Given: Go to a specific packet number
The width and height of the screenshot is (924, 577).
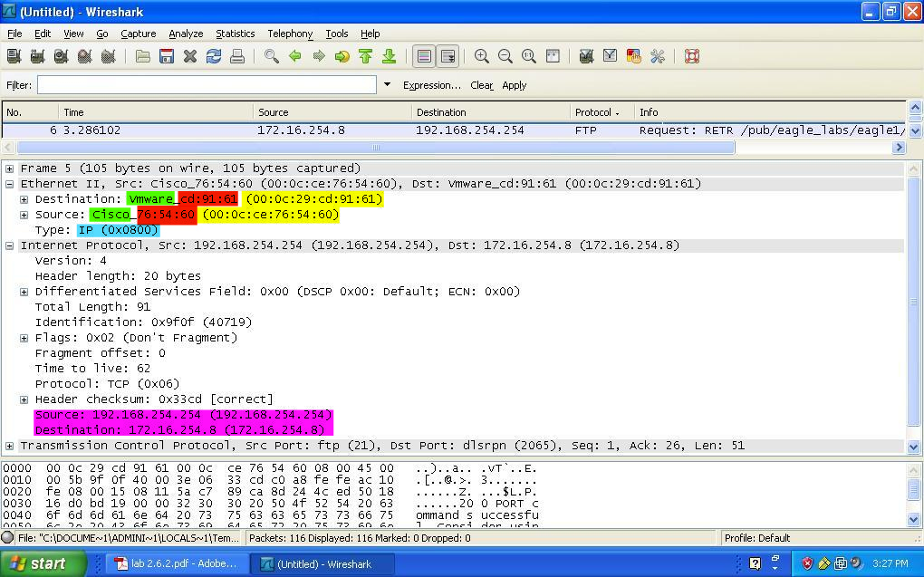Looking at the screenshot, I should [342, 56].
